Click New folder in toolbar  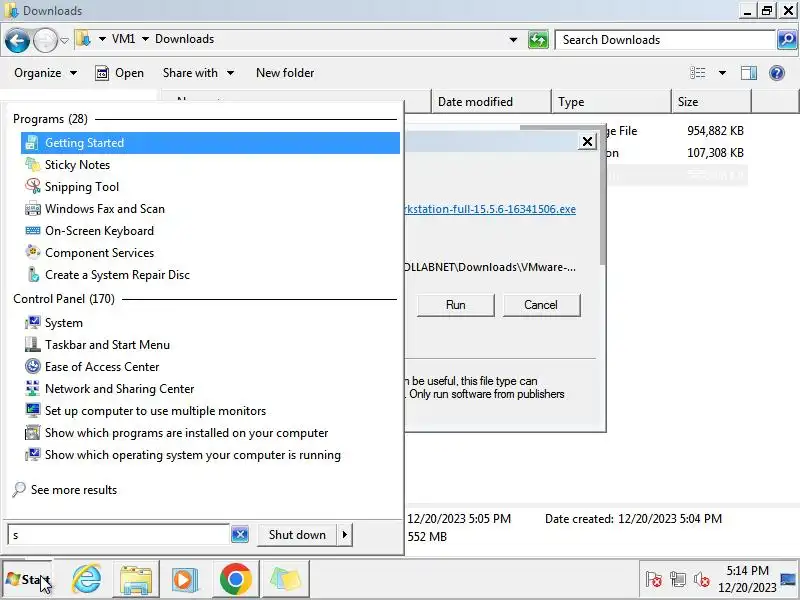point(285,73)
